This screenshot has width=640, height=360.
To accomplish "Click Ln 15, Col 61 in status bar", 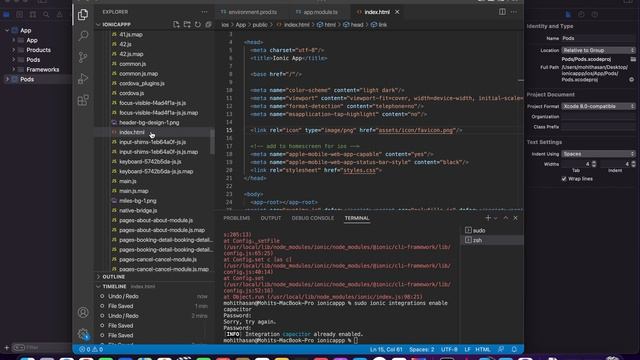I will pyautogui.click(x=386, y=349).
